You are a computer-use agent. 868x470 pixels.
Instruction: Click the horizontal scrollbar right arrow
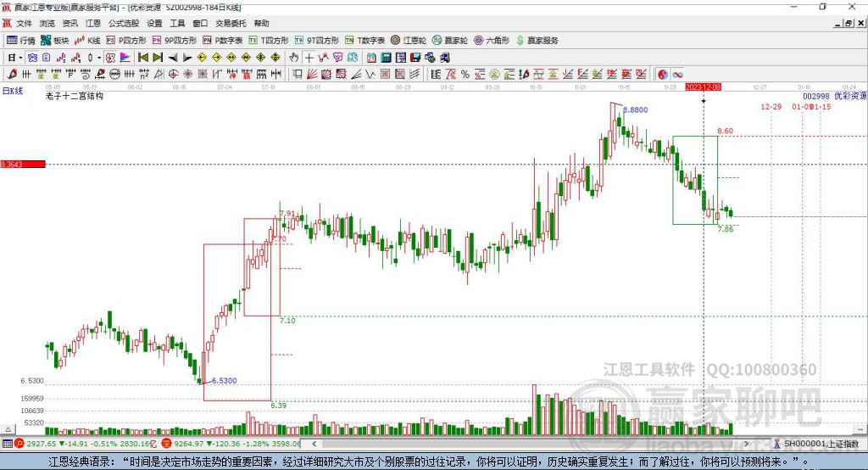click(746, 444)
